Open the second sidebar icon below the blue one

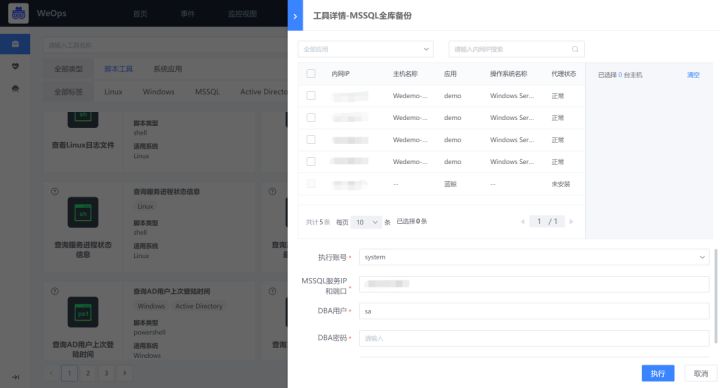click(x=15, y=67)
